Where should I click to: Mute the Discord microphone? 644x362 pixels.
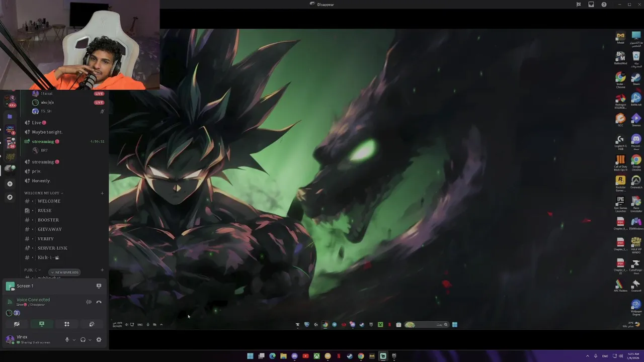coord(67,340)
